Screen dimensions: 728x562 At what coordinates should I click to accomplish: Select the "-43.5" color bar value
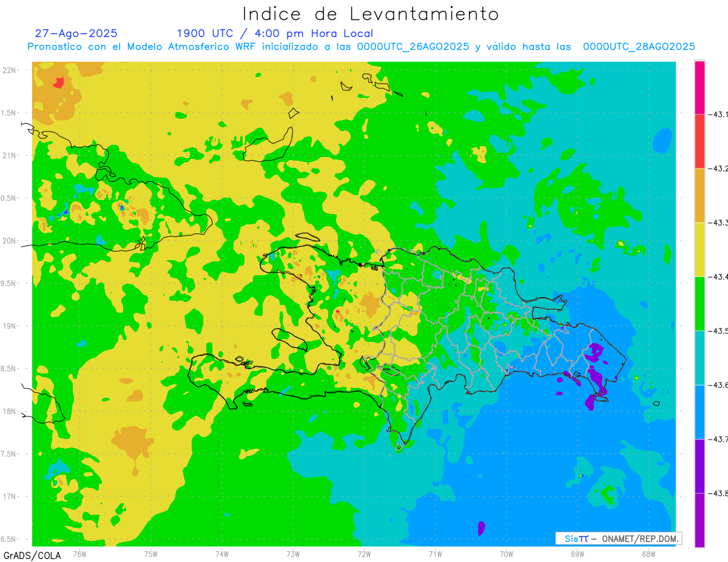(718, 331)
